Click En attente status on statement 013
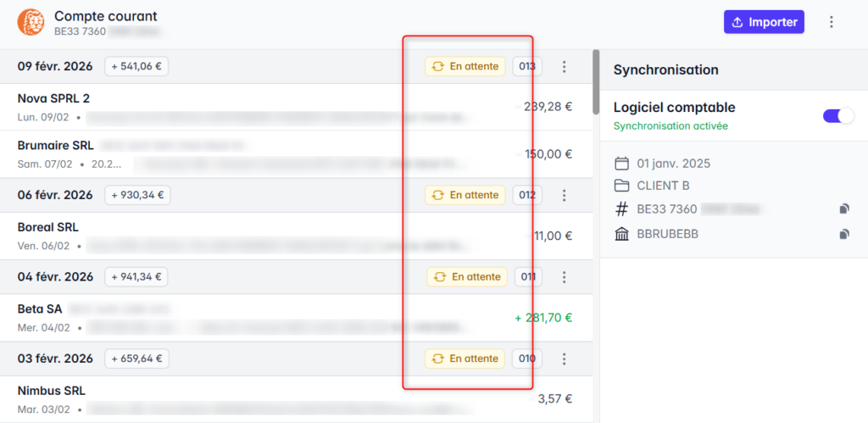This screenshot has width=868, height=423. point(465,66)
